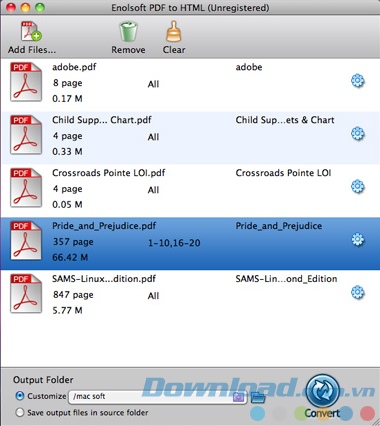Select the SAMS-Linux...dition.pdf file name
Image resolution: width=380 pixels, height=426 pixels.
tap(104, 279)
